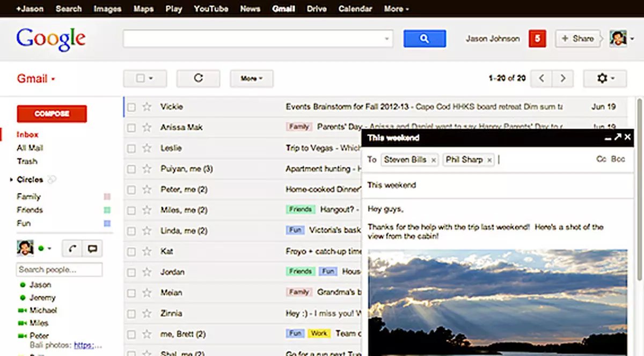
Task: Select Leslie's Trip to Vegas email checkbox
Action: (x=131, y=148)
